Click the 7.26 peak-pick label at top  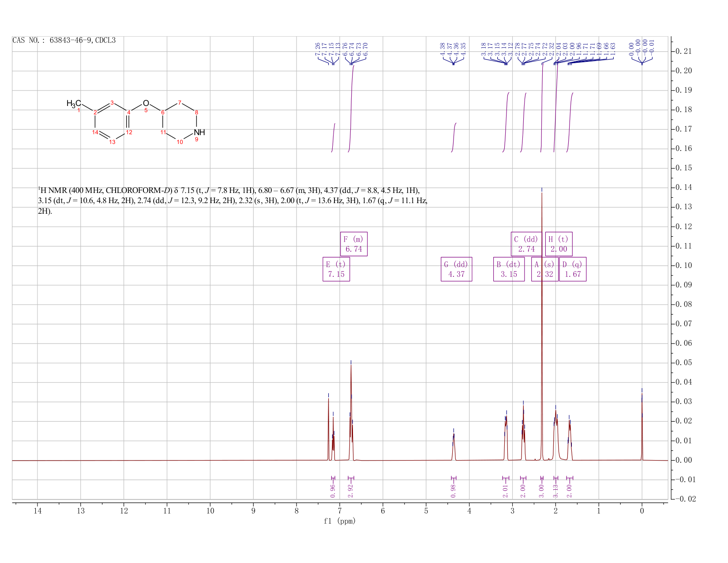pyautogui.click(x=317, y=49)
